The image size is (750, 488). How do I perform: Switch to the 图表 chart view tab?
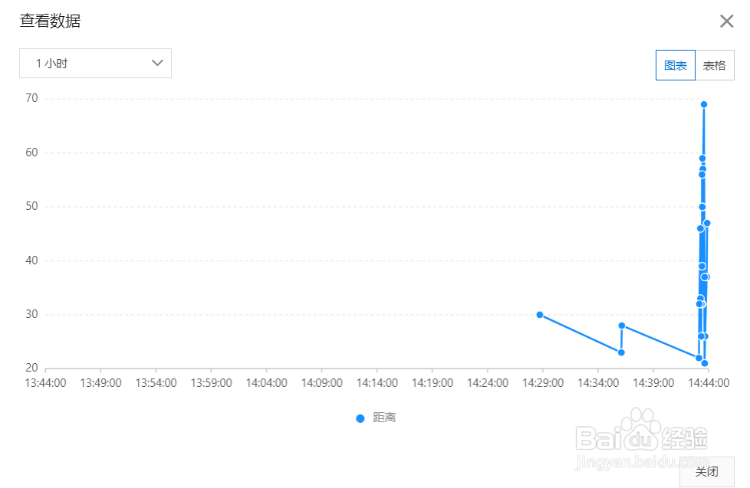tap(675, 66)
